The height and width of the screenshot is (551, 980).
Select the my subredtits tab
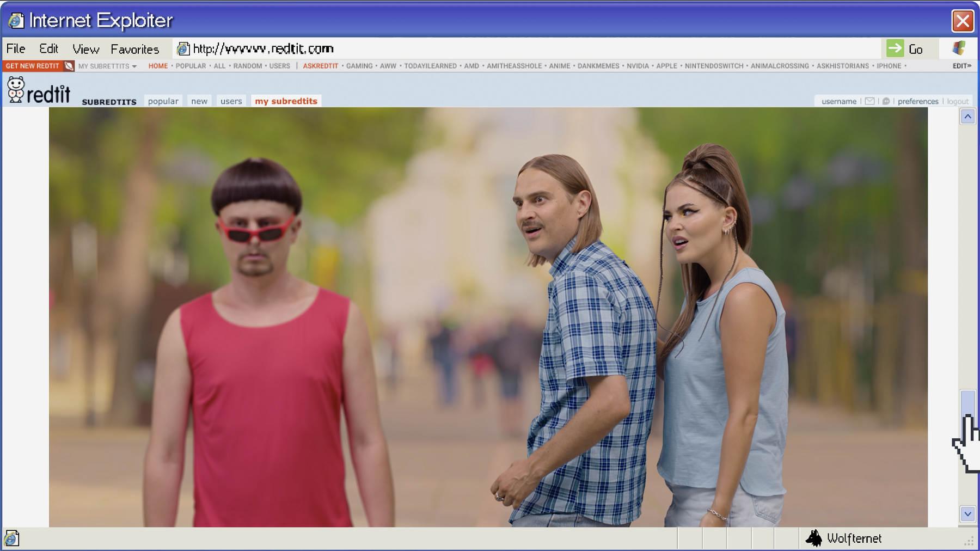coord(286,101)
